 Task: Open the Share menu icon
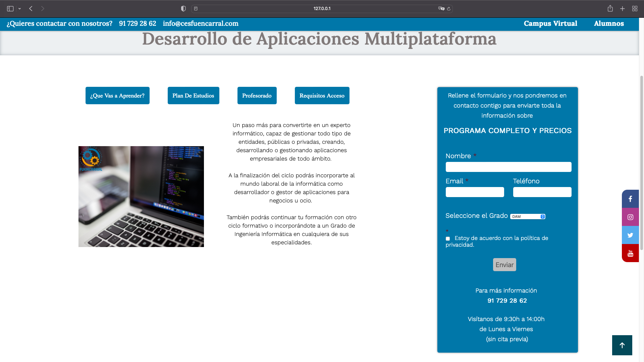[610, 8]
